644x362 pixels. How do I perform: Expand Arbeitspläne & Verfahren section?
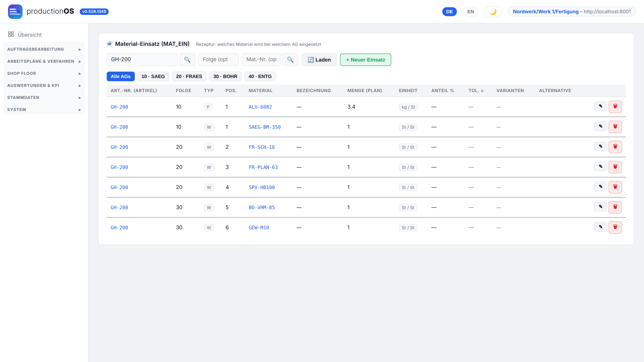click(x=44, y=61)
